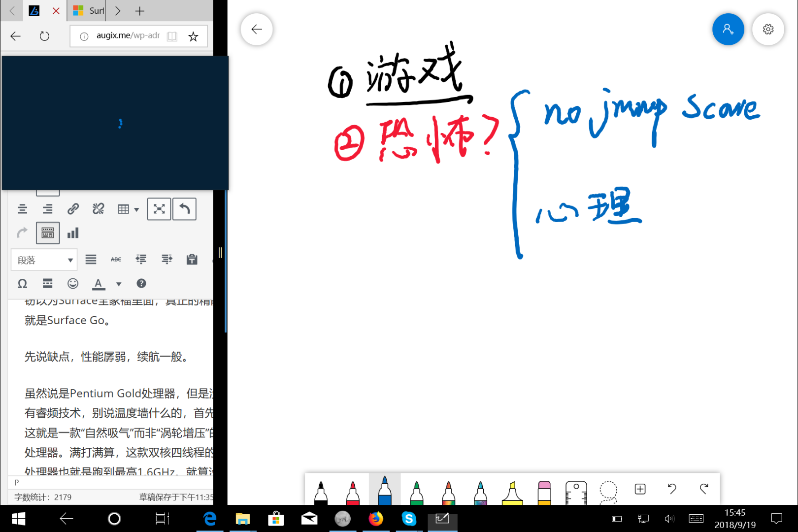Toggle the editor toolbar toggle button
798x532 pixels.
(x=48, y=233)
